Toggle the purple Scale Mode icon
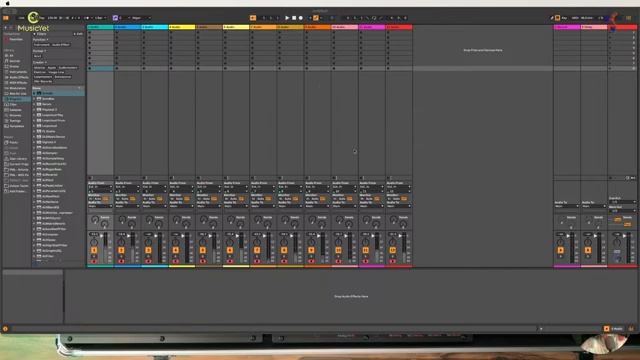Viewport: 640px width, 360px height. (115, 18)
